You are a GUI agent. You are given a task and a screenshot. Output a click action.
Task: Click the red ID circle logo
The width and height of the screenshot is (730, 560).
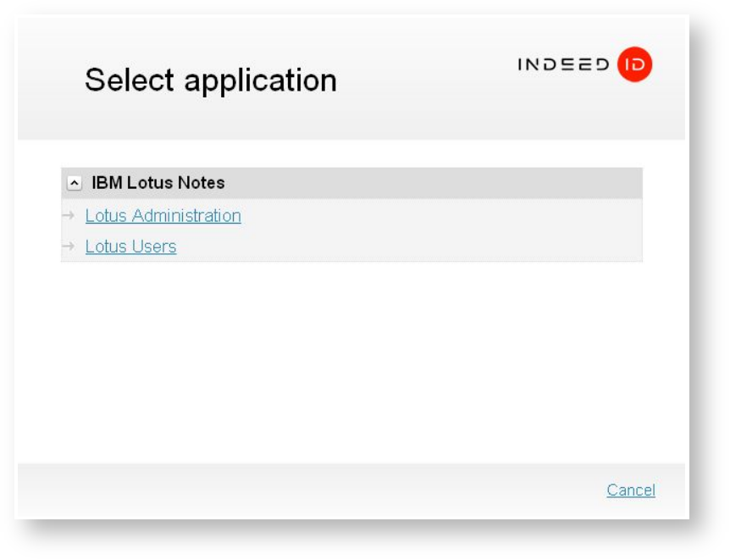[634, 64]
